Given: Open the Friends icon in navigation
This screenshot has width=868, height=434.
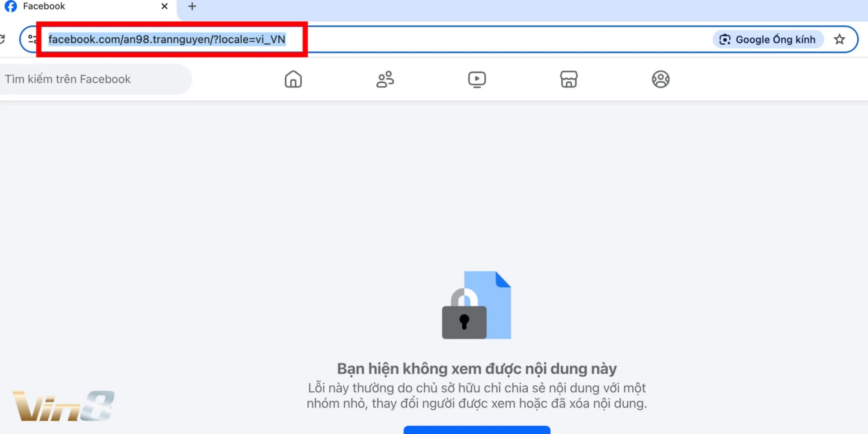Looking at the screenshot, I should click(x=385, y=79).
